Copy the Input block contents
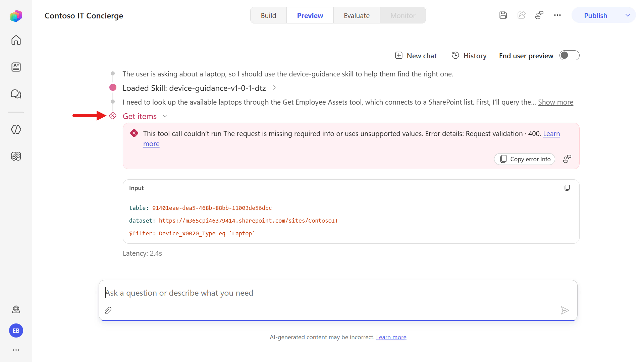Image resolution: width=644 pixels, height=362 pixels. pos(567,188)
